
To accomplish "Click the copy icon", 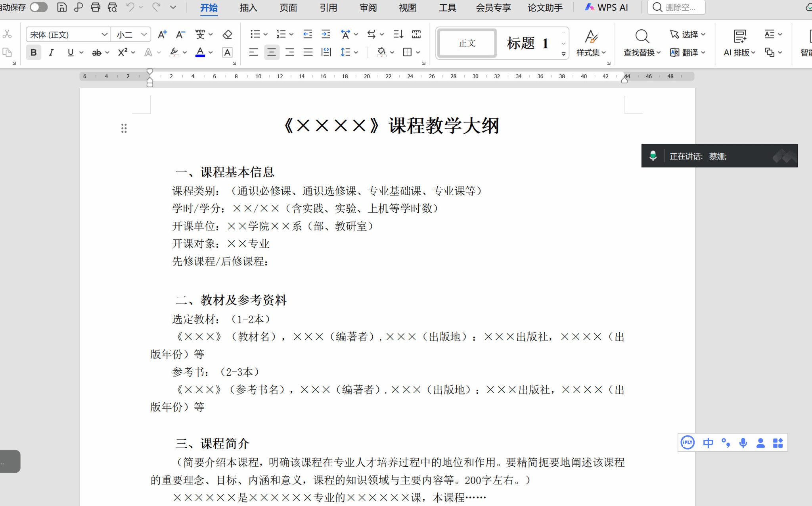I will [7, 52].
